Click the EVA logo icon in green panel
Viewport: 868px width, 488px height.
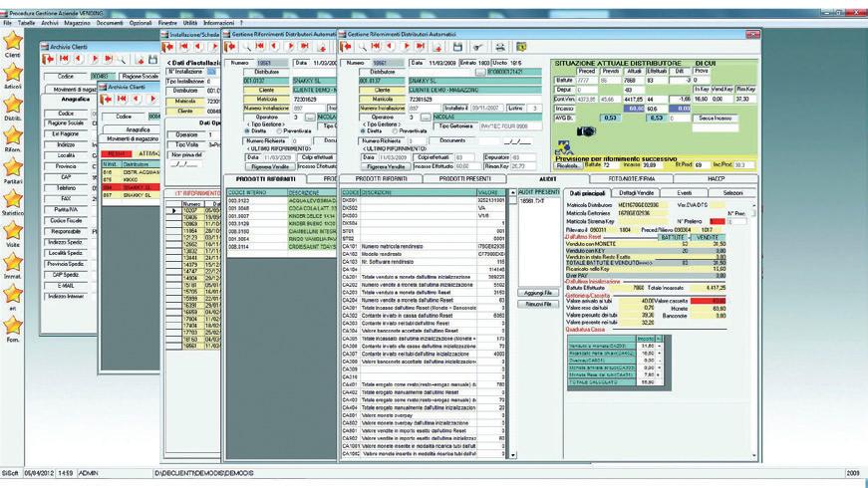point(564,148)
